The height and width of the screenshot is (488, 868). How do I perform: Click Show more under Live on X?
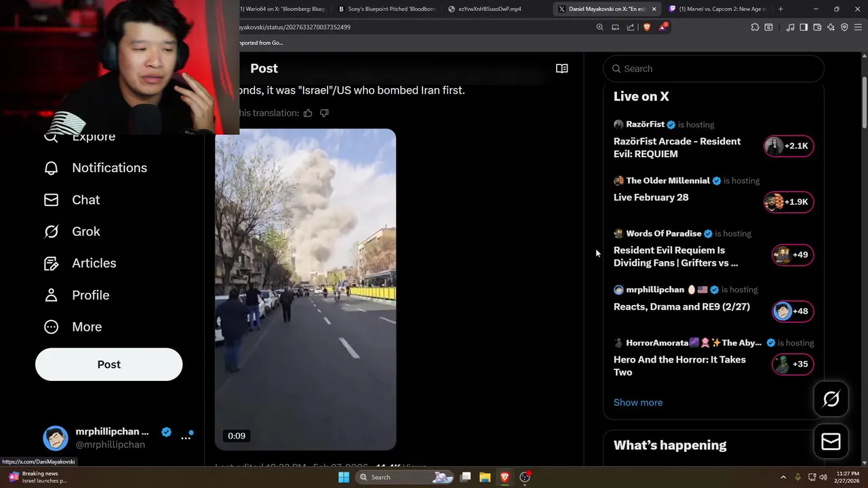pyautogui.click(x=638, y=403)
